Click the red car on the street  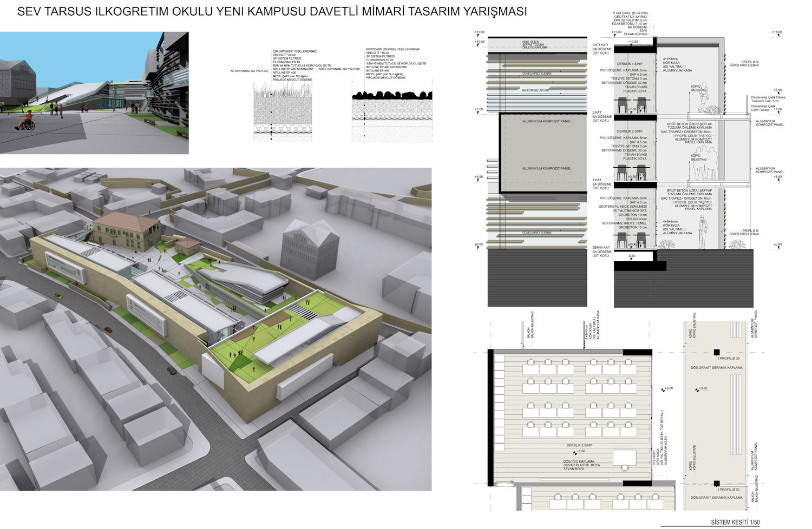[x=108, y=329]
